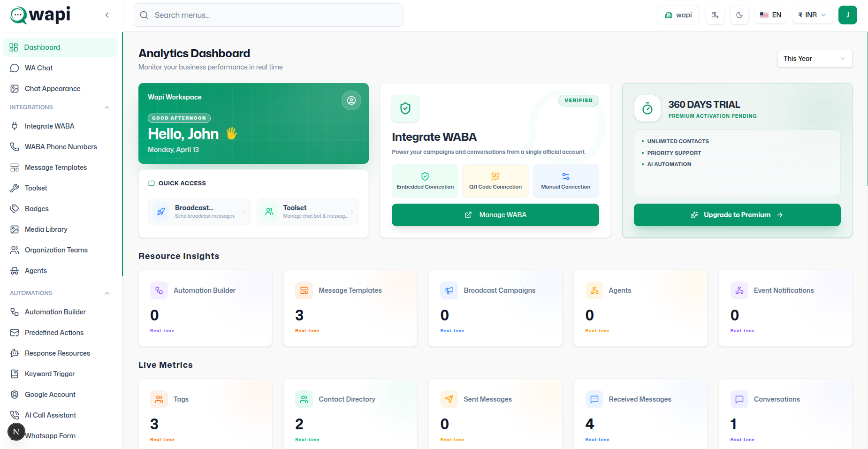Open WABA Phone Numbers
Image resolution: width=868 pixels, height=449 pixels.
coord(60,147)
